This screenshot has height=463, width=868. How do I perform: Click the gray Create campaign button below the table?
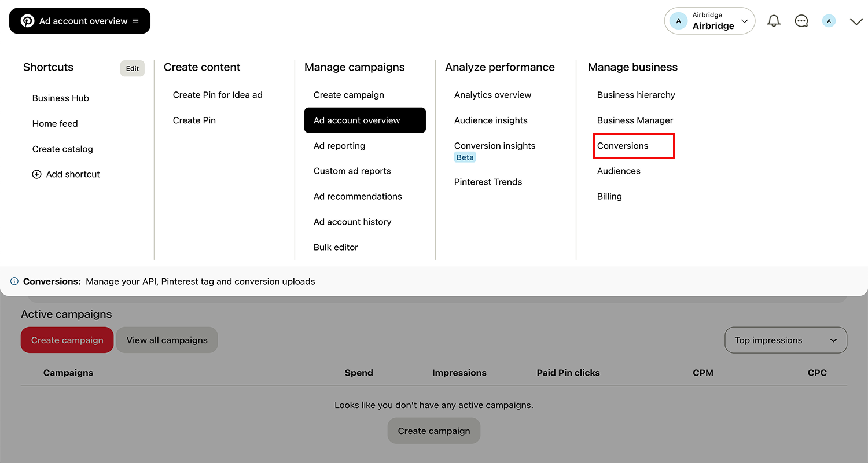tap(434, 431)
